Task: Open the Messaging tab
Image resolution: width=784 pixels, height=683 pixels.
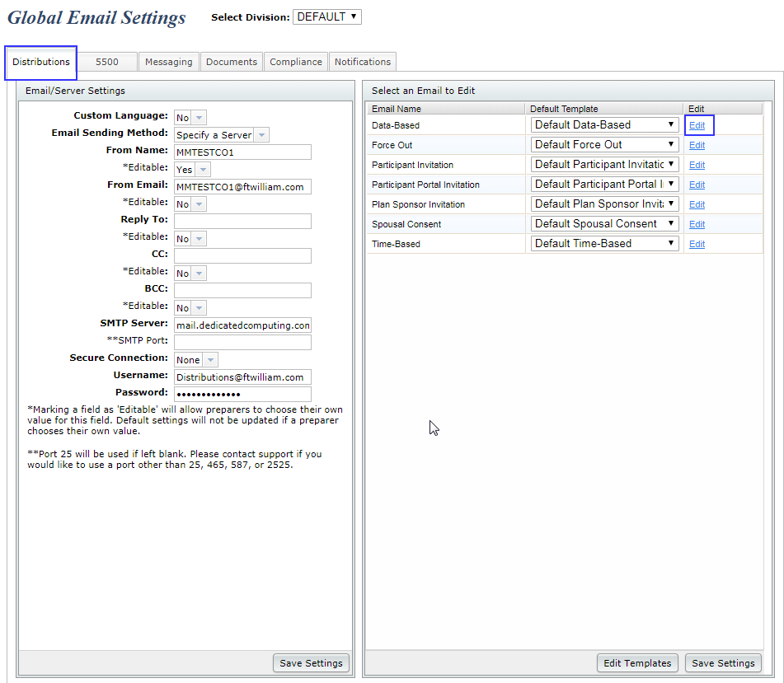Action: [x=168, y=62]
